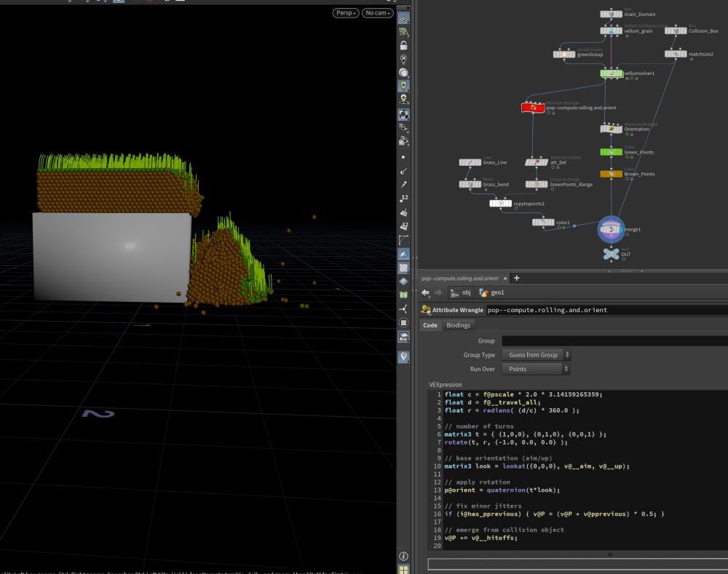The image size is (728, 574).
Task: Click the node name field
Action: click(x=607, y=310)
